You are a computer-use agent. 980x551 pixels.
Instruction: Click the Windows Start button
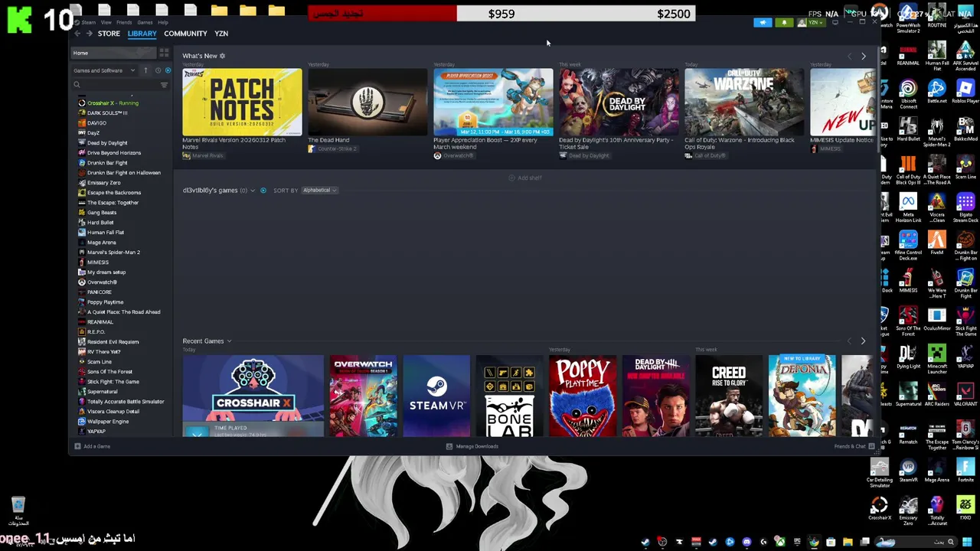(967, 543)
